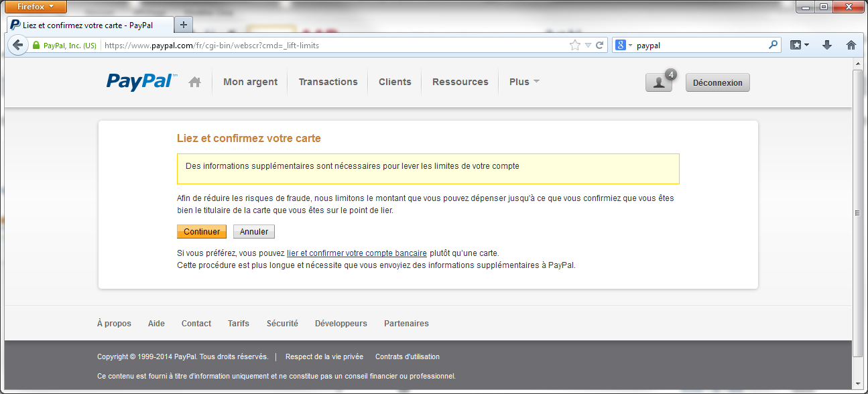
Task: Follow lier et confirmer votre compte bancaire link
Action: tap(357, 253)
